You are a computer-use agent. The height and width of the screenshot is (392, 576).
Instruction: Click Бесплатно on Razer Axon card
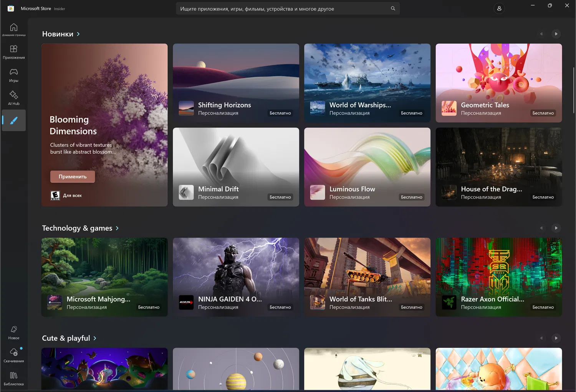pyautogui.click(x=543, y=307)
